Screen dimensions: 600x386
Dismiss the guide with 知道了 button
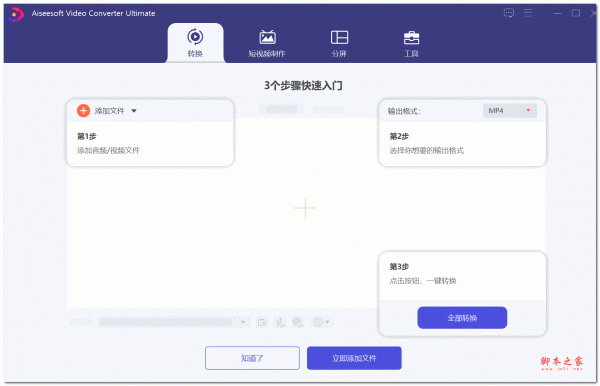252,358
